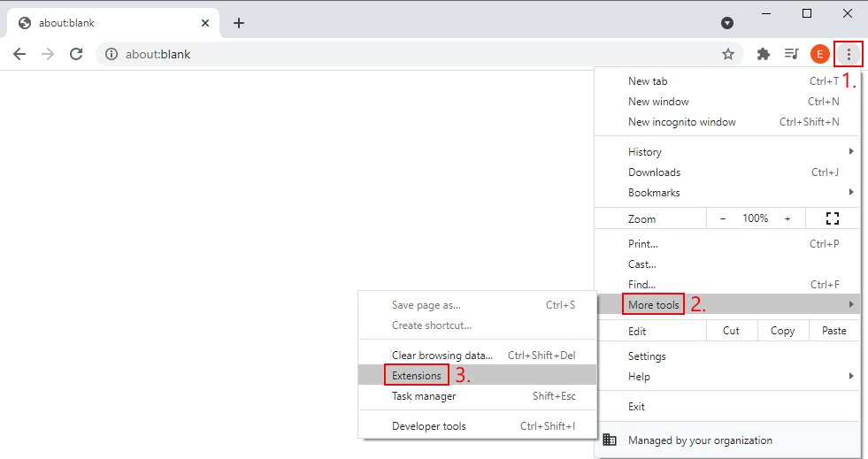Open the three-dot Chrome menu

(849, 54)
